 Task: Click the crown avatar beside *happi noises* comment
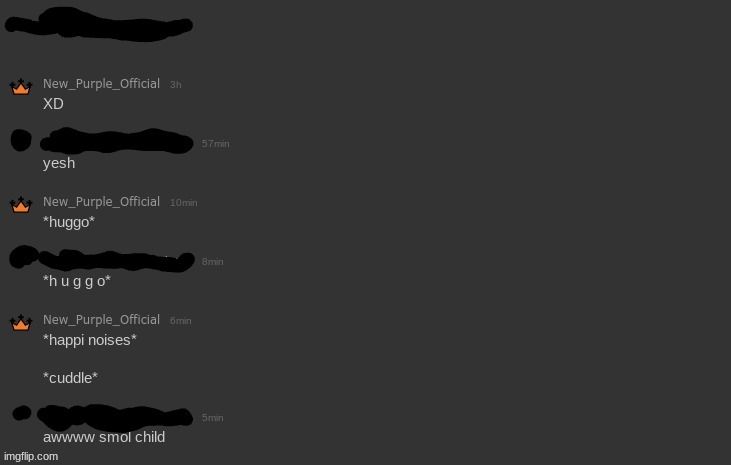pos(21,323)
